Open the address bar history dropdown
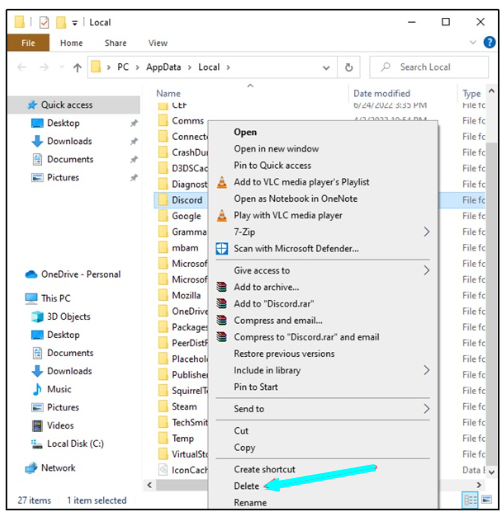The image size is (504, 523). (x=326, y=68)
